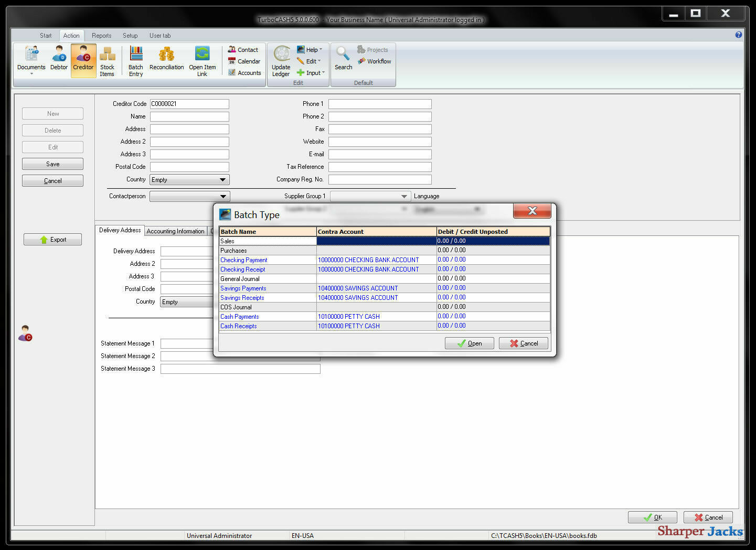Open the Debtor icon in ribbon
This screenshot has width=756, height=550.
pyautogui.click(x=59, y=58)
